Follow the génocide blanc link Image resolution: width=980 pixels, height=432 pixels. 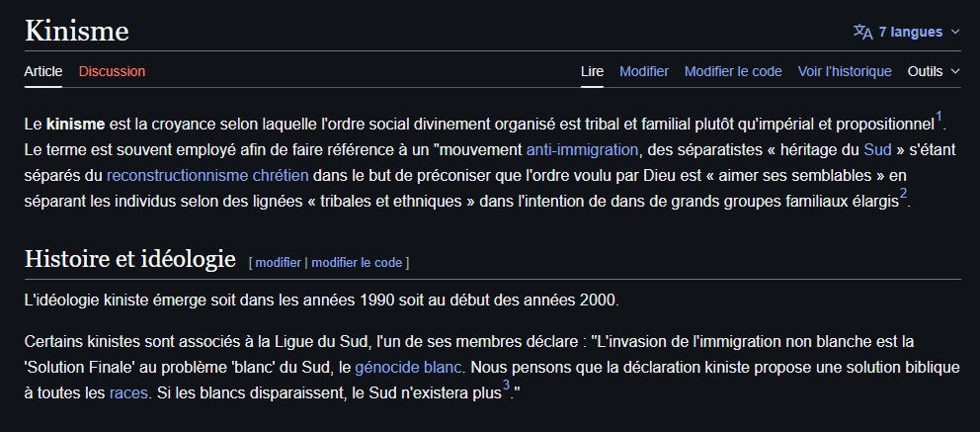pyautogui.click(x=409, y=368)
